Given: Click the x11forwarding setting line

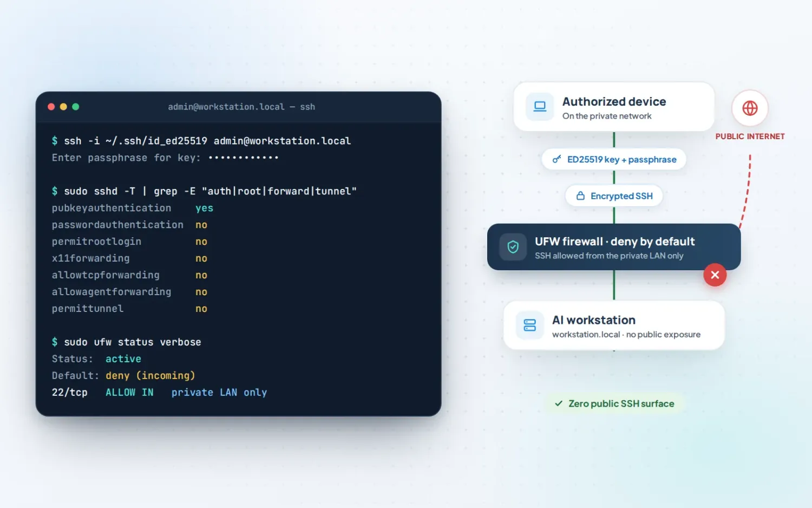Looking at the screenshot, I should (129, 258).
